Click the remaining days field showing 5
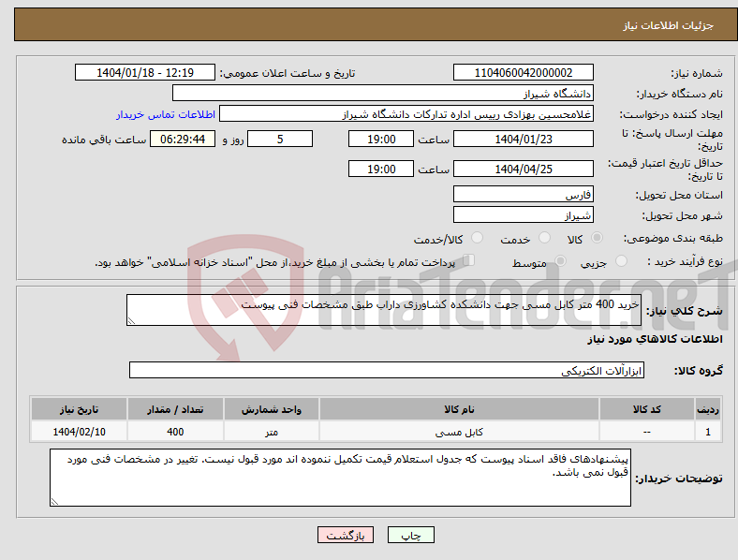738x560 pixels. (x=280, y=139)
